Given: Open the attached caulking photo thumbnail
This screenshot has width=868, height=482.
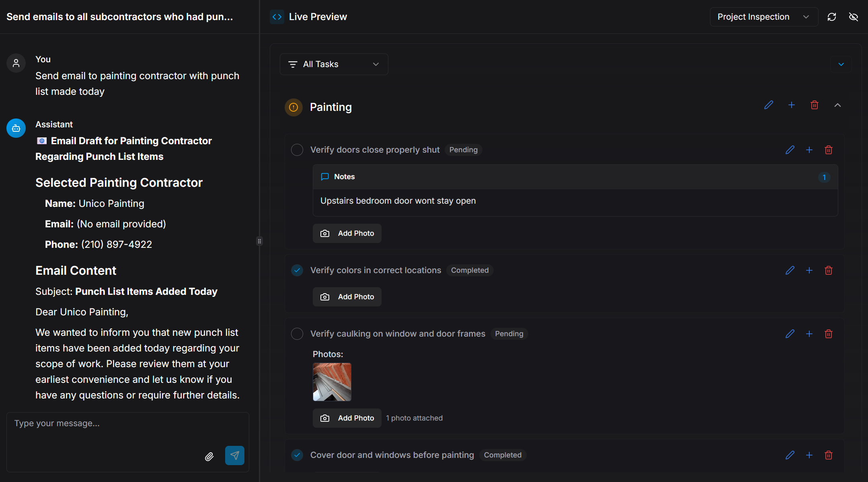Looking at the screenshot, I should pyautogui.click(x=332, y=382).
